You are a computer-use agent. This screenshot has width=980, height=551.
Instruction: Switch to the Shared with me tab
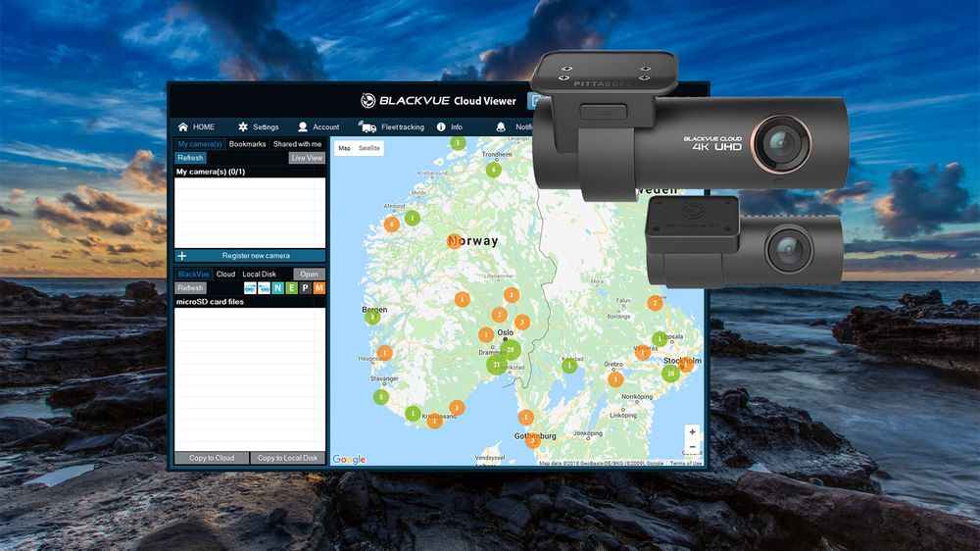coord(298,144)
